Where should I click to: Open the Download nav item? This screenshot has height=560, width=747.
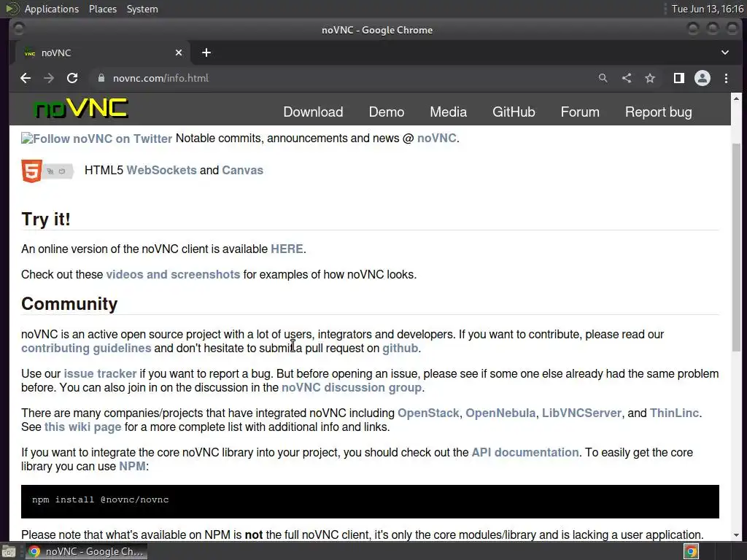[x=313, y=112]
